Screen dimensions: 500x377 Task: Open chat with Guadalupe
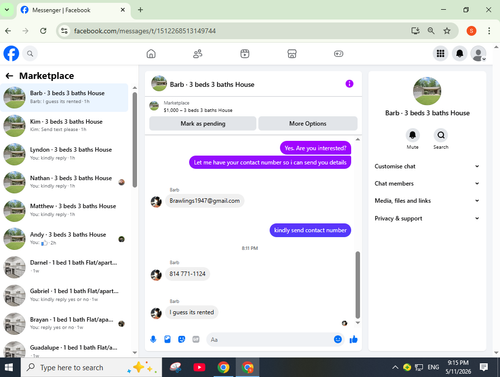pos(64,349)
